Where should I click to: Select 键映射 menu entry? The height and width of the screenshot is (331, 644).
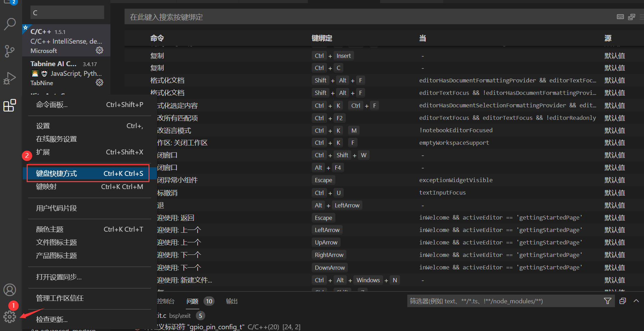(90, 187)
